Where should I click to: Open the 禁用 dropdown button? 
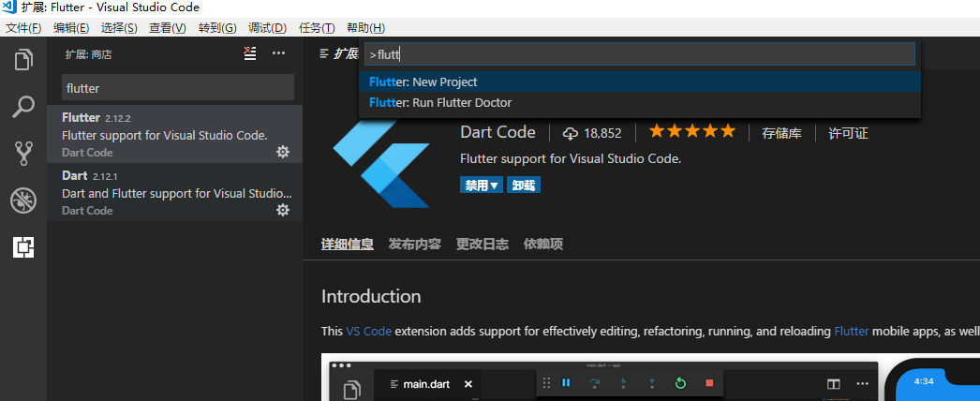click(x=482, y=185)
